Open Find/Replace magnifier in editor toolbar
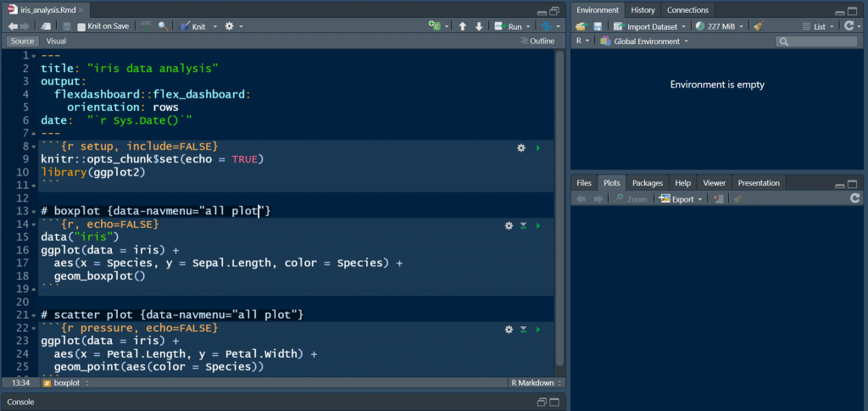The image size is (868, 411). (x=163, y=26)
